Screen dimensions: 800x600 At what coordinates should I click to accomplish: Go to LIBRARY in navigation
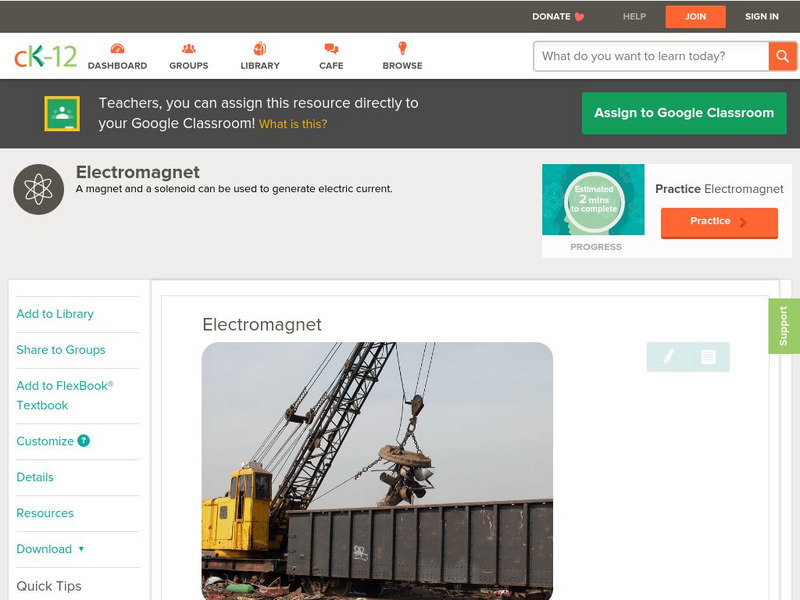[260, 66]
